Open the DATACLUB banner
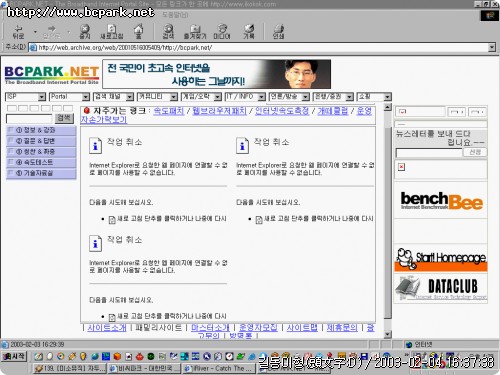The width and height of the screenshot is (500, 375). click(x=441, y=288)
